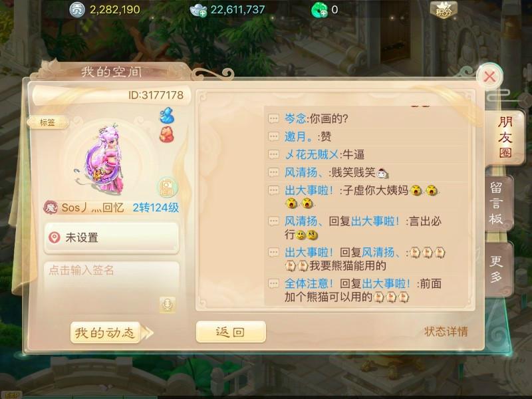Click the 返回 button
Screen dimensions: 532x399
pyautogui.click(x=231, y=332)
